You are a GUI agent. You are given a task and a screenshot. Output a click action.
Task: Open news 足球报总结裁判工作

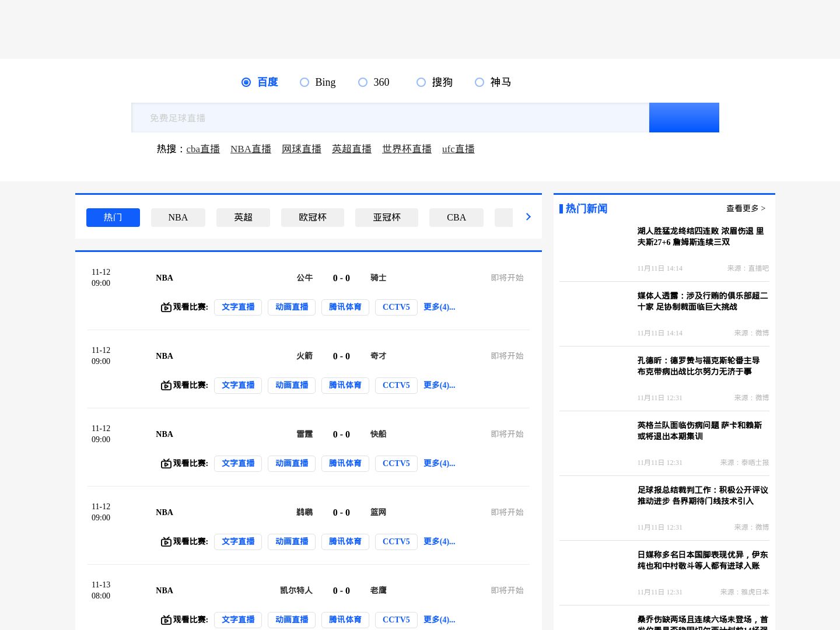(702, 495)
